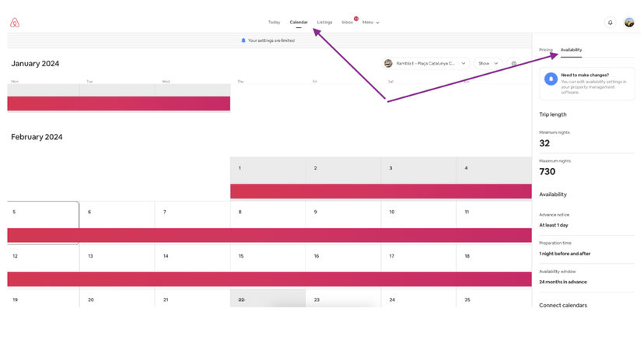The width and height of the screenshot is (644, 337).
Task: Go to Today in top navigation
Action: tap(274, 23)
